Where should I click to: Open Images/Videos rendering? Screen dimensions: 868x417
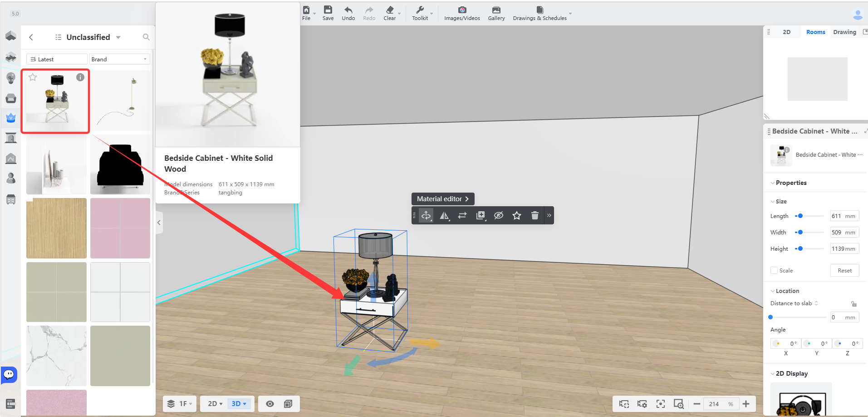tap(462, 13)
